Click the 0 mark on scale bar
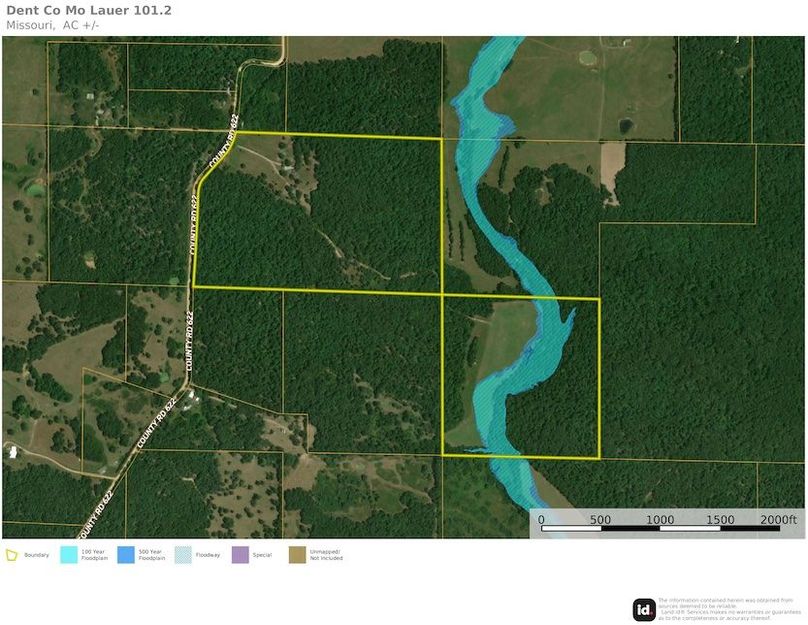Screen dimensions: 808x625 pos(541,520)
